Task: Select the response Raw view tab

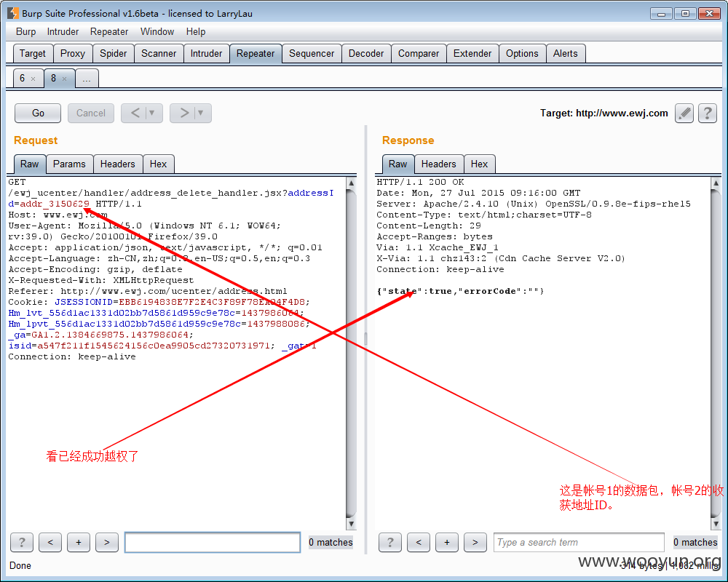Action: pos(398,164)
